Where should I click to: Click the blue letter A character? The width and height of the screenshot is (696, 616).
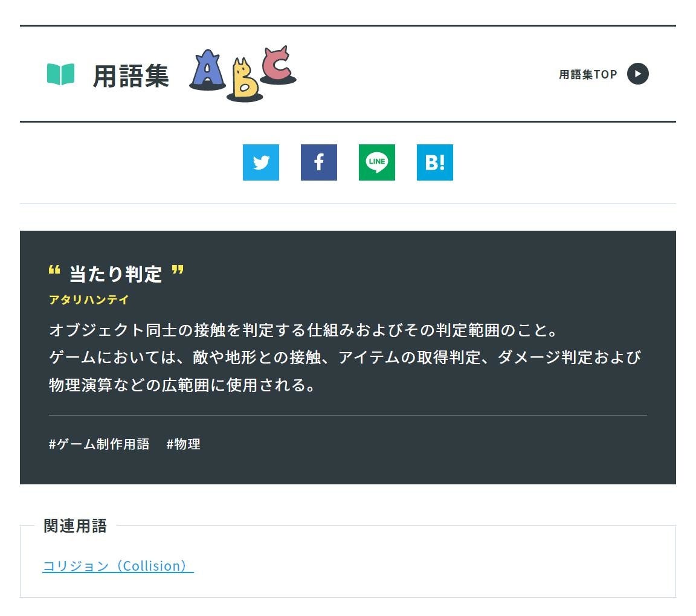pyautogui.click(x=207, y=70)
